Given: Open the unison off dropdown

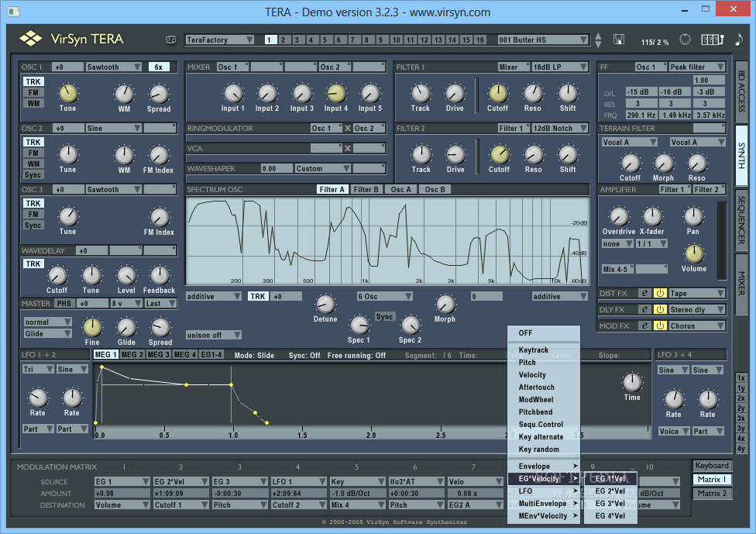Looking at the screenshot, I should tap(214, 336).
